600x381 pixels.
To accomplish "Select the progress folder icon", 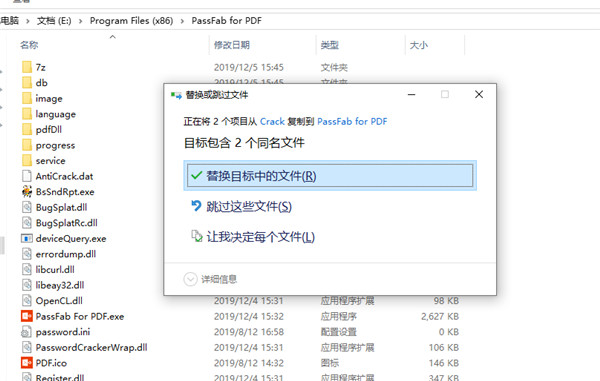I will [x=27, y=145].
